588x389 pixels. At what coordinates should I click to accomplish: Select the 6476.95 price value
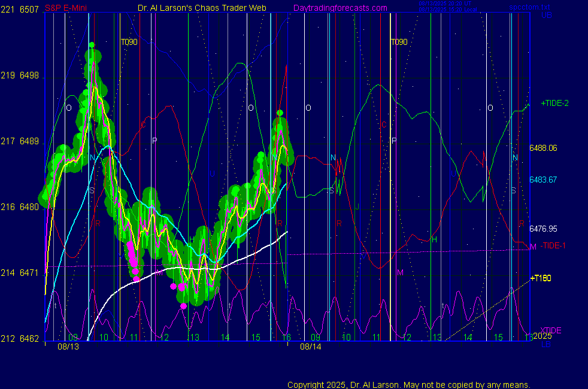pyautogui.click(x=543, y=229)
